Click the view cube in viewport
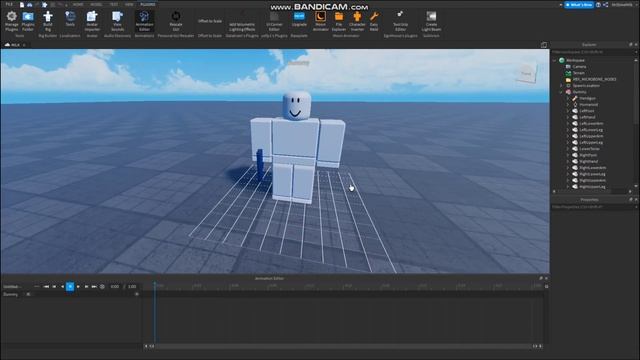Image resolution: width=640 pixels, height=360 pixels. pyautogui.click(x=527, y=74)
